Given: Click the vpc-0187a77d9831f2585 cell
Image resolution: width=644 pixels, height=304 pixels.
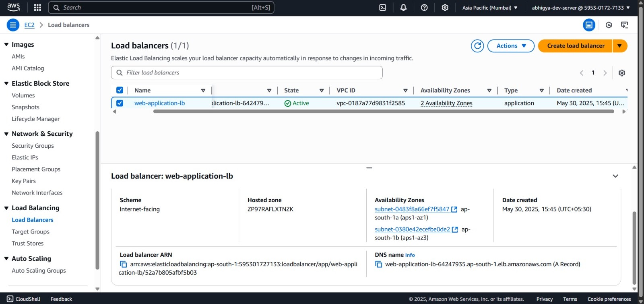Looking at the screenshot, I should coord(371,103).
